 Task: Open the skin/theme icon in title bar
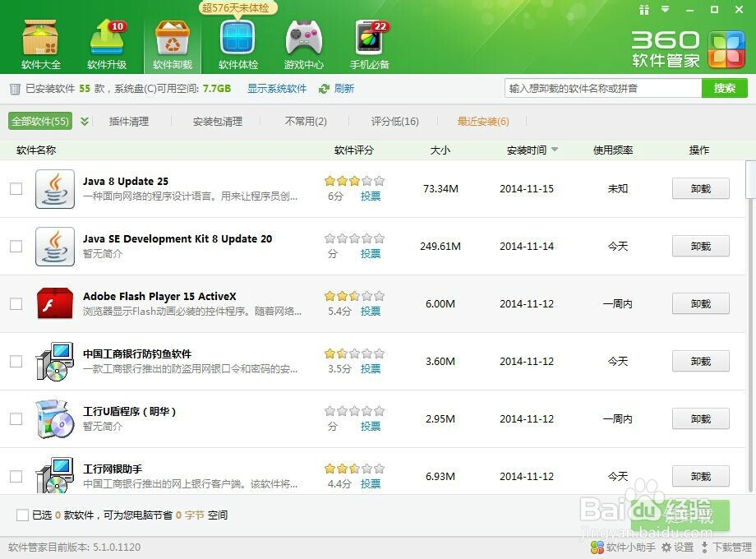[643, 10]
